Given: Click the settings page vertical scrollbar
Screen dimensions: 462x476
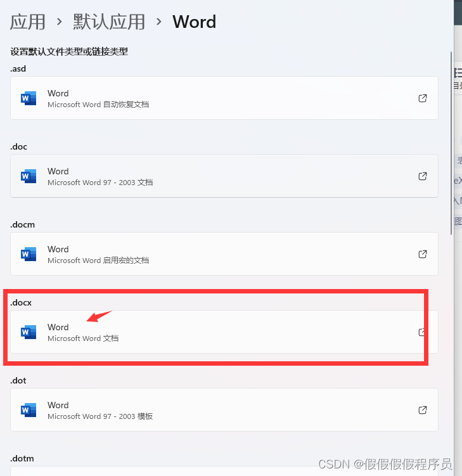Looking at the screenshot, I should (451, 143).
